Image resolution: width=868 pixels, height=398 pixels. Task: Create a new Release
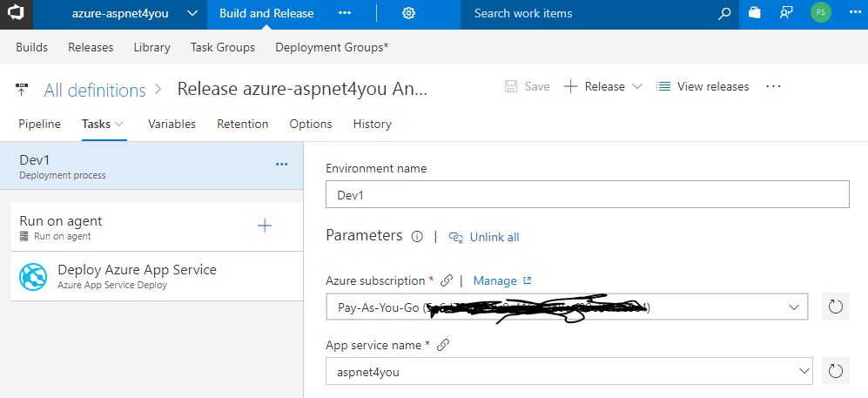tap(594, 86)
